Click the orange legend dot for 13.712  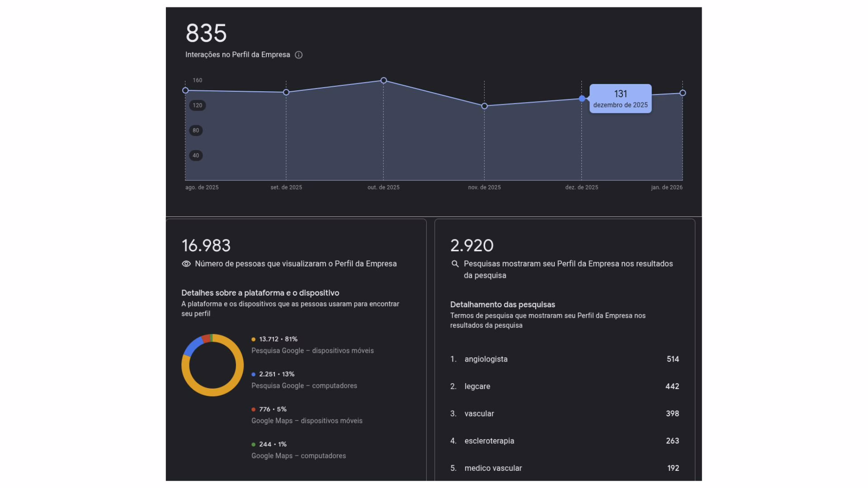coord(254,339)
